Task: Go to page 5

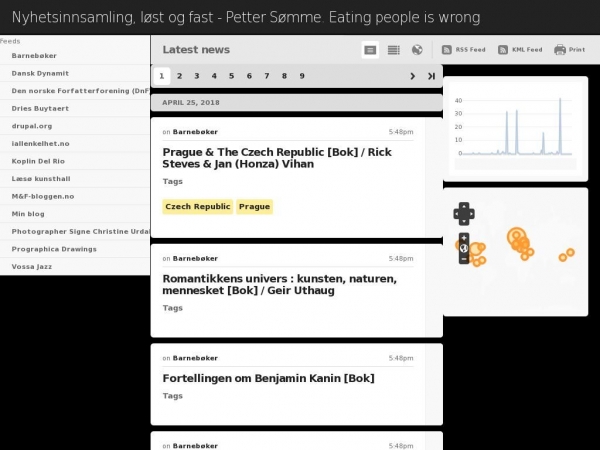Action: tap(231, 76)
